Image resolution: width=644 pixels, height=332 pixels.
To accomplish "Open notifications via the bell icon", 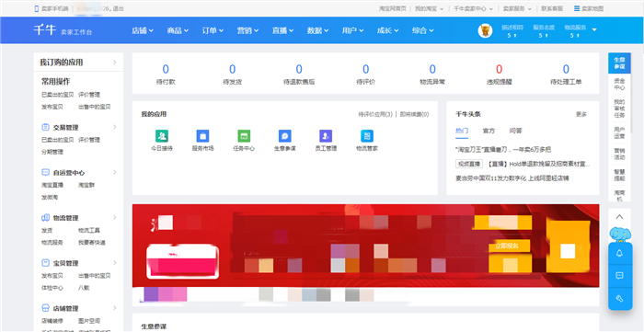I will (620, 254).
